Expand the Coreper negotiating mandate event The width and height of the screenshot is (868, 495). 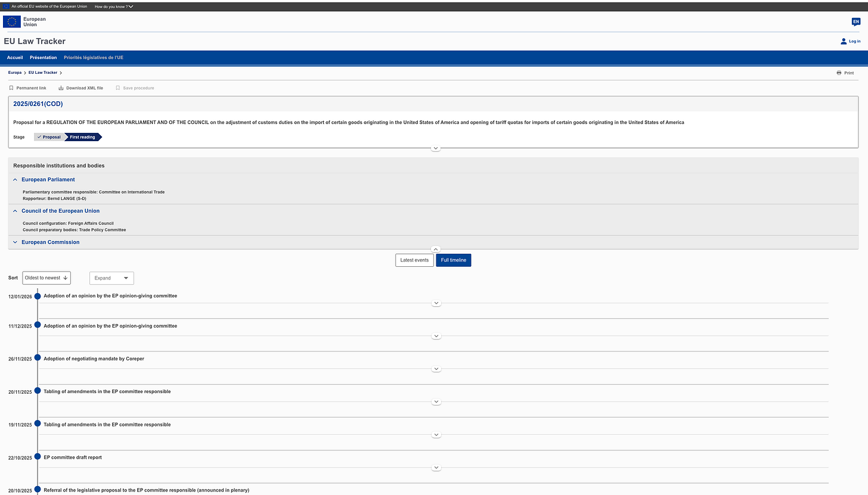tap(436, 369)
